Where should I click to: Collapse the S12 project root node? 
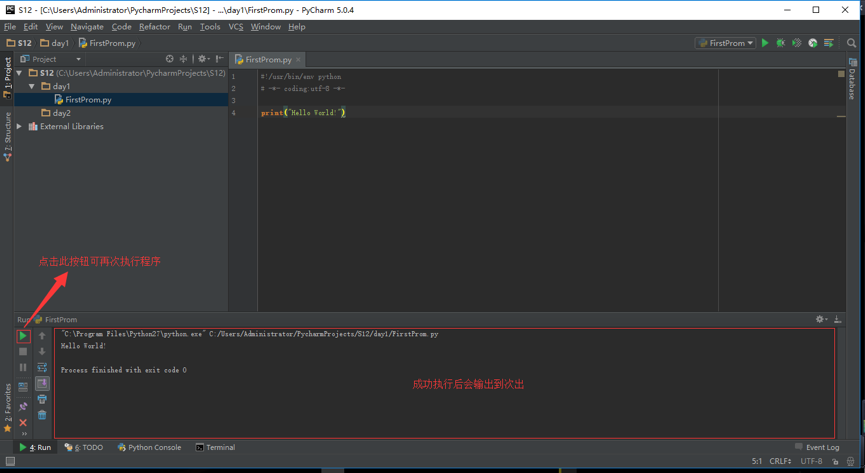[19, 73]
